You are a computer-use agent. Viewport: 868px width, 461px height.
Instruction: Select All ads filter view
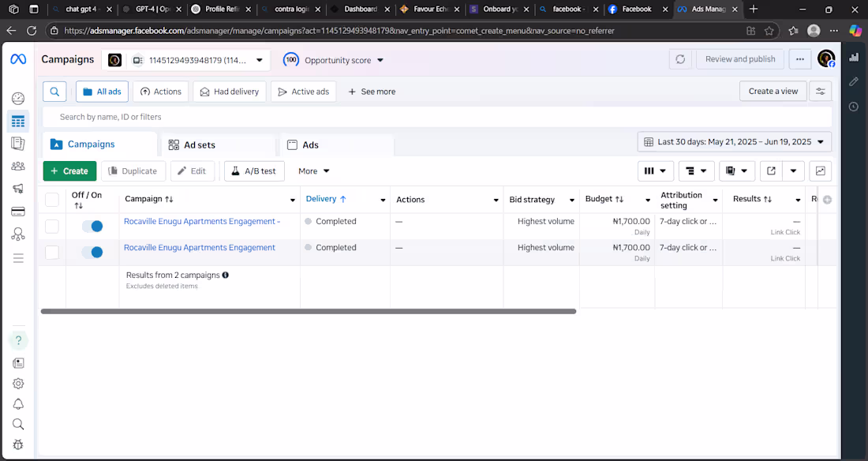(102, 92)
